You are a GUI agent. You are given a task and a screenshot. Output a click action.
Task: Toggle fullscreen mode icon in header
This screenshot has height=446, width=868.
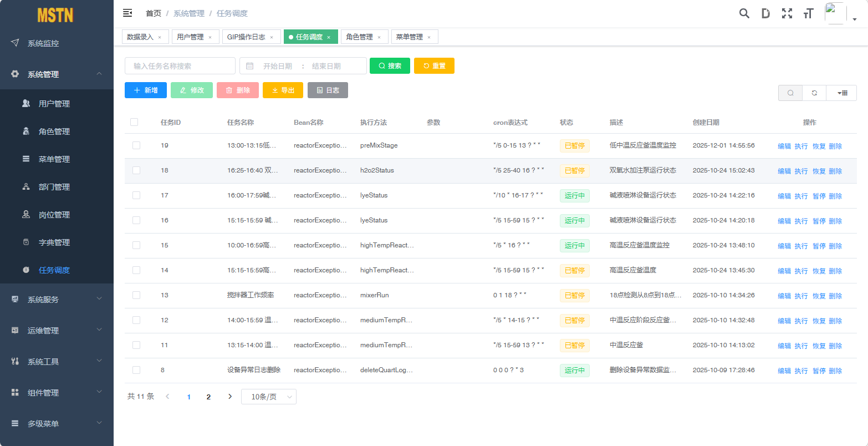[x=787, y=14]
